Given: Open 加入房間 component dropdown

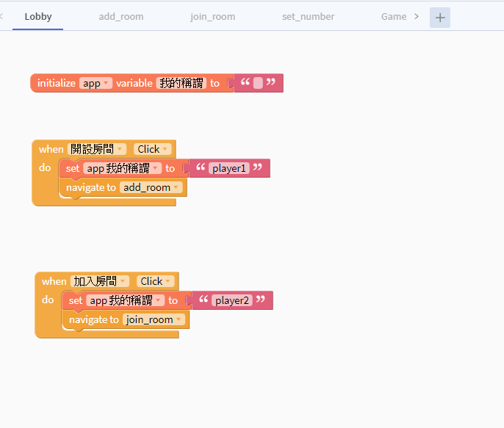Looking at the screenshot, I should [x=100, y=282].
